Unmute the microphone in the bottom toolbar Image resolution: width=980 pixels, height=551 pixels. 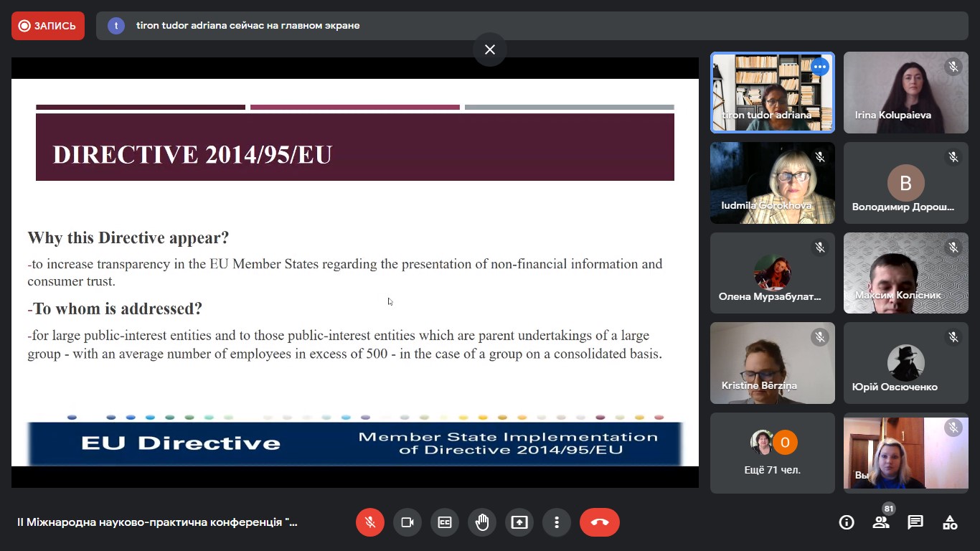(370, 522)
